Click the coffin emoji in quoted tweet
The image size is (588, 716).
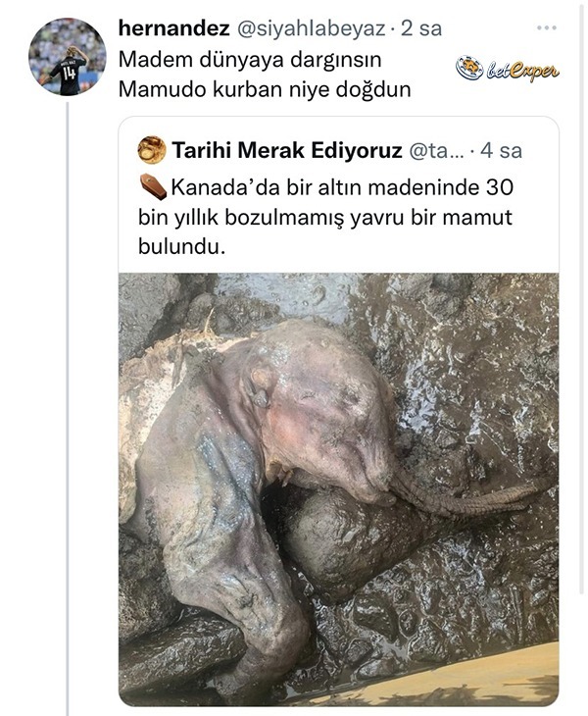(153, 186)
